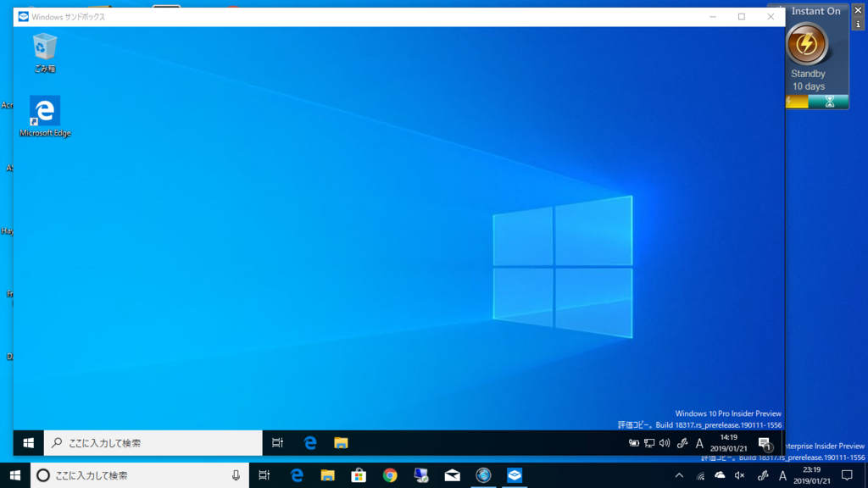Click the host Cortana circle icon
The height and width of the screenshot is (488, 868).
coord(43,475)
